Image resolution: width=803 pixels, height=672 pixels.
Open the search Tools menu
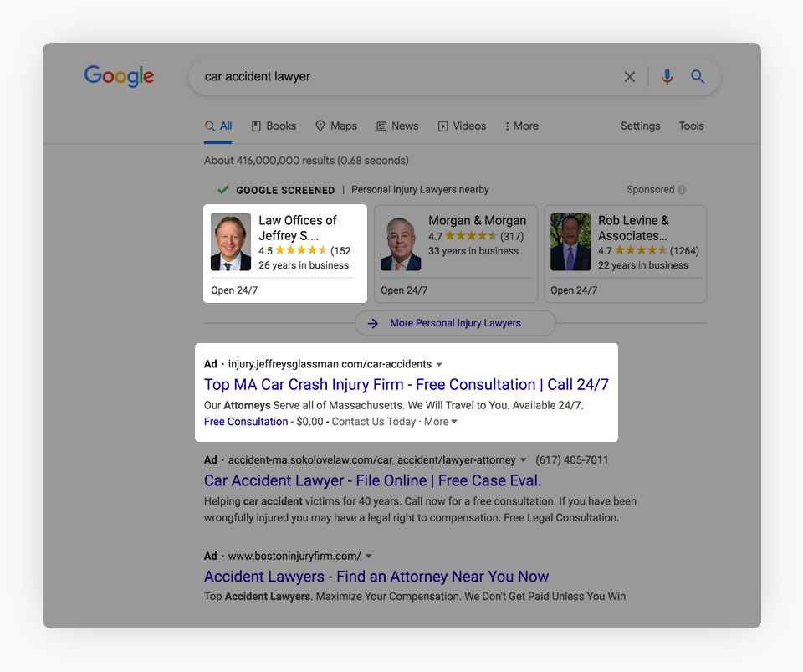(x=691, y=126)
